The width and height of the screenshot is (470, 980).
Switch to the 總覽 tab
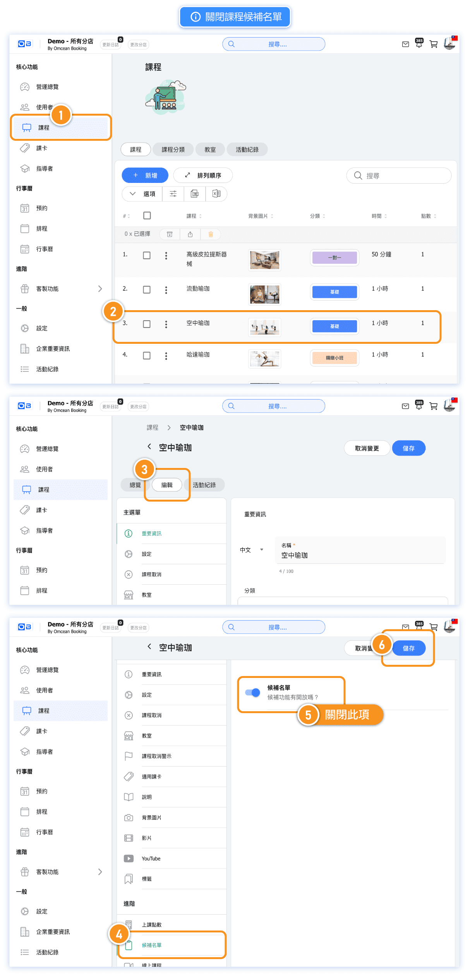(x=135, y=485)
